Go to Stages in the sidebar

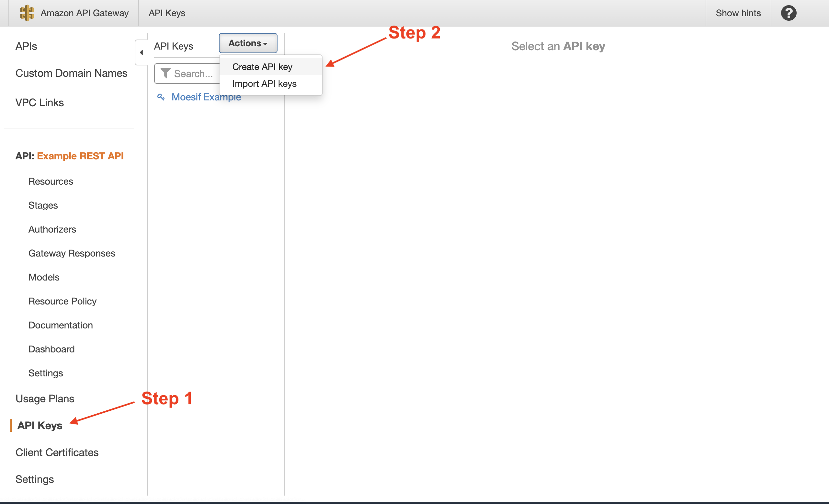point(43,205)
